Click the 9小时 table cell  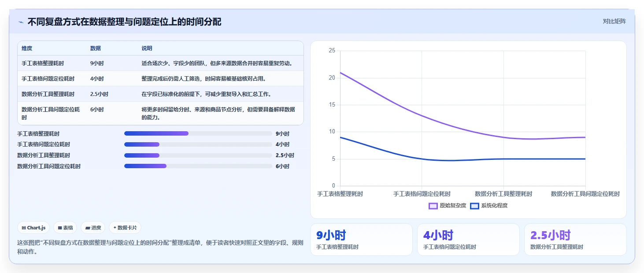point(97,63)
